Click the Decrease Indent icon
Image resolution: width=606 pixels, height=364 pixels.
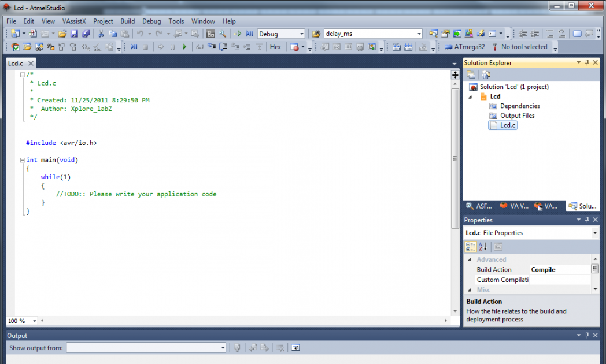coord(523,34)
